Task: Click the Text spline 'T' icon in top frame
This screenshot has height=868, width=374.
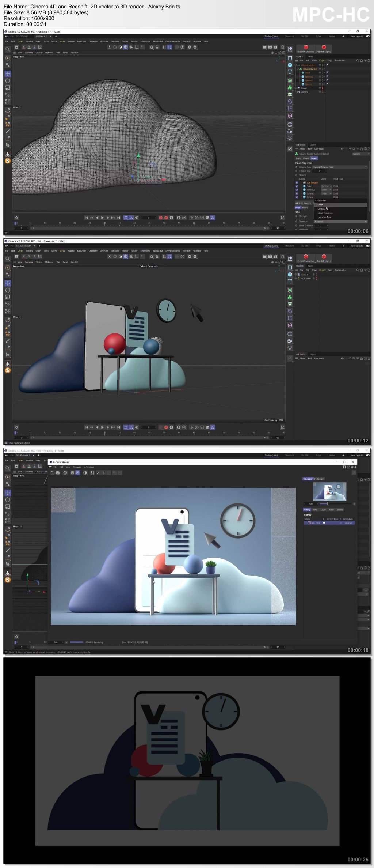Action: pos(290,72)
